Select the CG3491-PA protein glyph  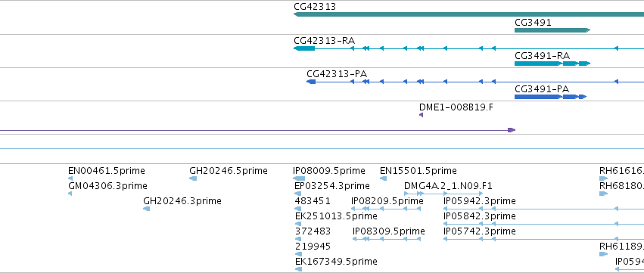[550, 97]
